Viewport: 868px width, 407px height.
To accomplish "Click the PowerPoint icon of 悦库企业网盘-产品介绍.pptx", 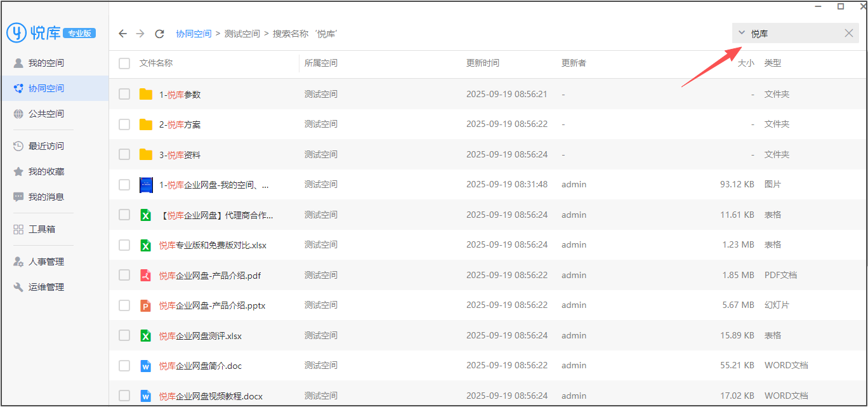I will point(145,305).
